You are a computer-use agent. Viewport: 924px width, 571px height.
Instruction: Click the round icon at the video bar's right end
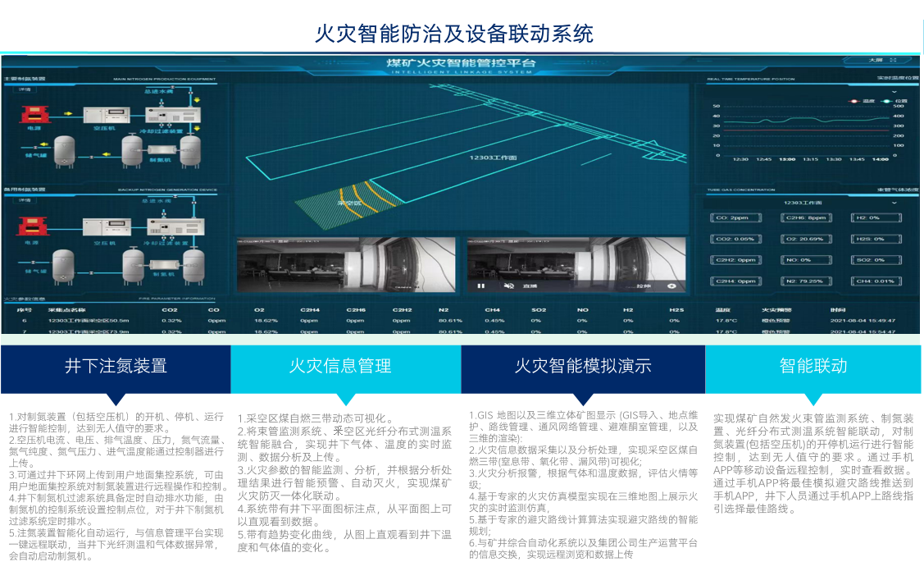pyautogui.click(x=671, y=286)
